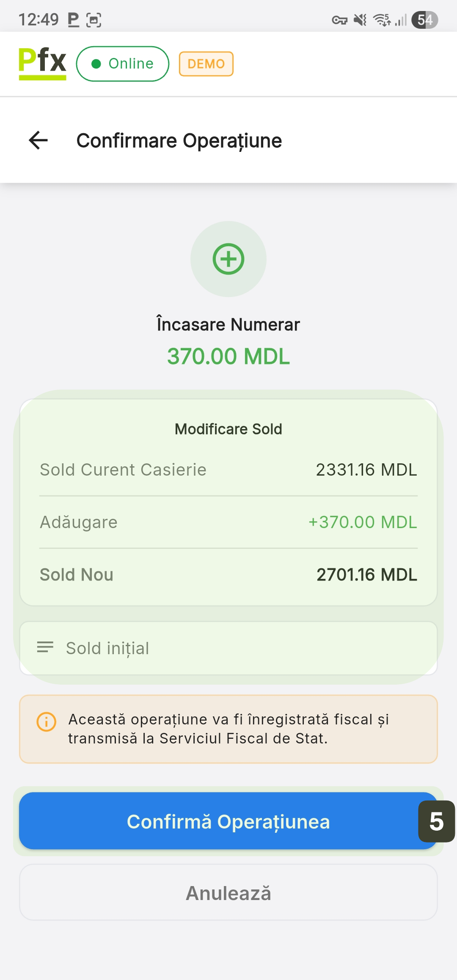Tap the VPN key status icon
Image resolution: width=457 pixels, height=980 pixels.
tap(339, 20)
